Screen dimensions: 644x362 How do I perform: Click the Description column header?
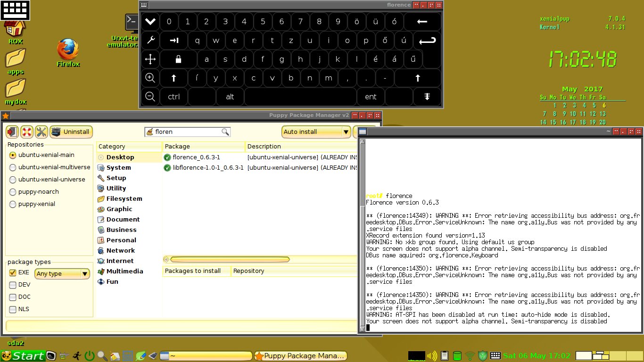(302, 147)
